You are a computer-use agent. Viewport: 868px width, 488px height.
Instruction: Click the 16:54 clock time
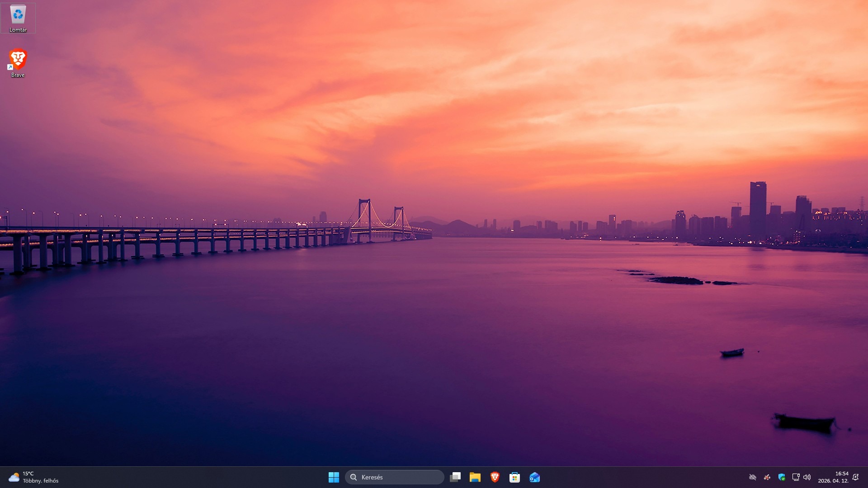[842, 474]
